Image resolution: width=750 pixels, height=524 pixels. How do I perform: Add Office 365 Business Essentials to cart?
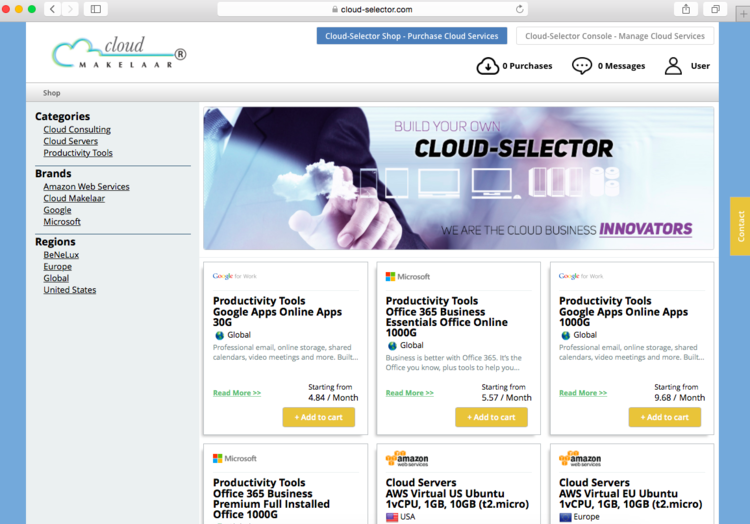tap(491, 417)
